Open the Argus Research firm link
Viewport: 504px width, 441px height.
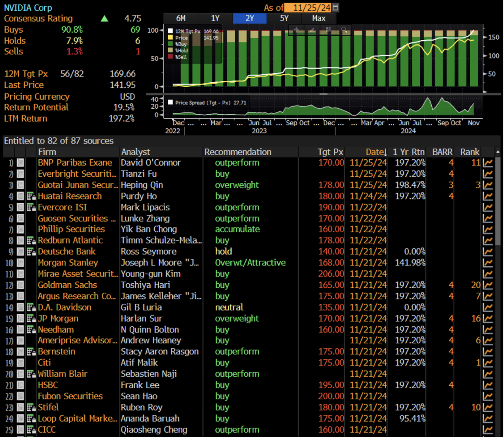tap(77, 296)
